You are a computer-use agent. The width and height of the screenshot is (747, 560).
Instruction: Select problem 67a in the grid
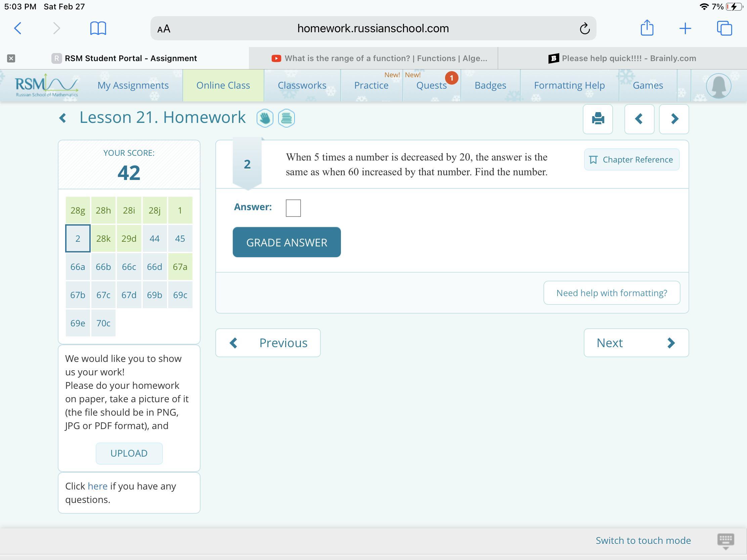tap(180, 267)
